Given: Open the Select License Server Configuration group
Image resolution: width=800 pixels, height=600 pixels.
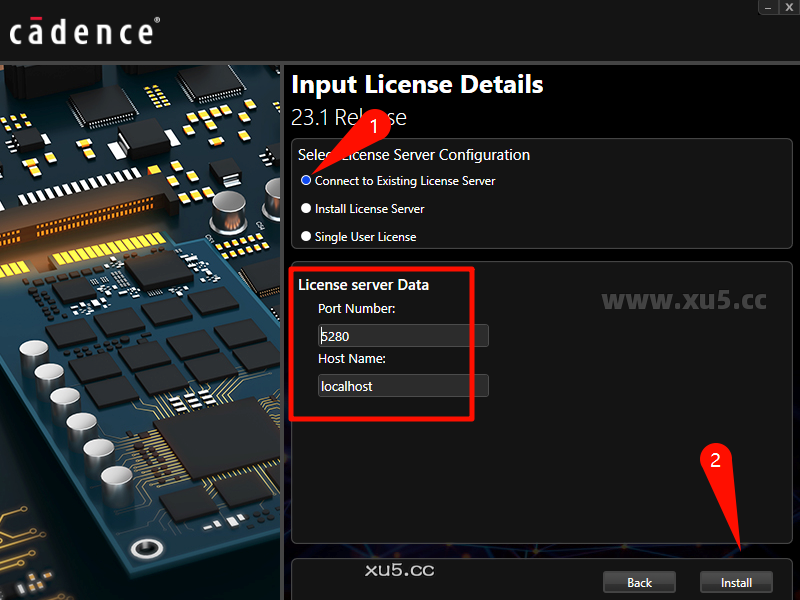Looking at the screenshot, I should click(414, 155).
